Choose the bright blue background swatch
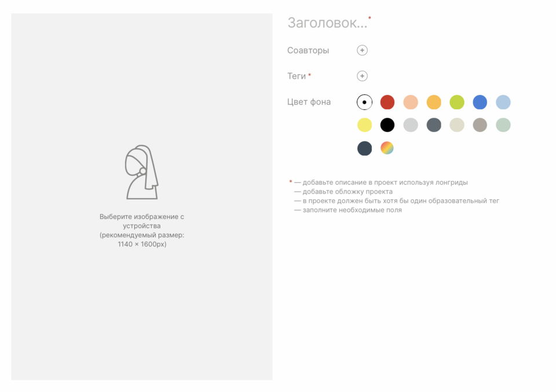Image resolution: width=556 pixels, height=392 pixels. tap(480, 102)
